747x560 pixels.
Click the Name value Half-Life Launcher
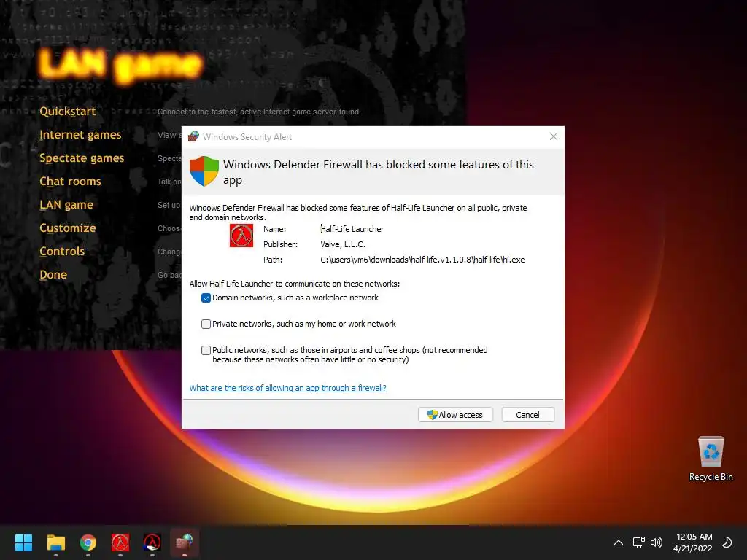point(352,229)
